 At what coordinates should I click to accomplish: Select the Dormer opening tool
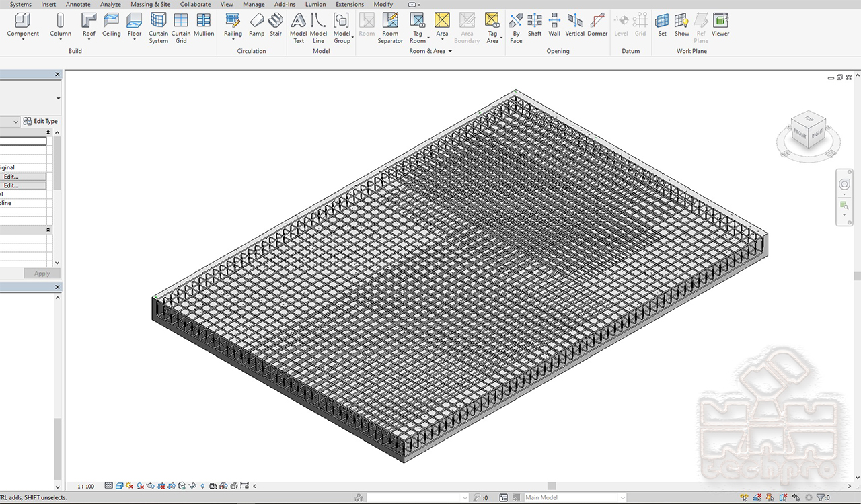coord(597,25)
